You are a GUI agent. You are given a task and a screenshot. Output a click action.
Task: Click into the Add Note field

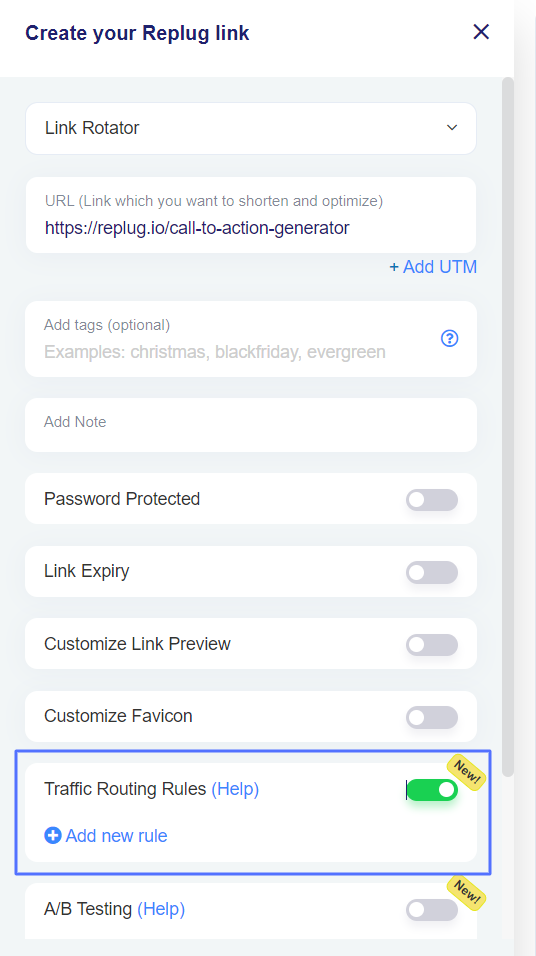(251, 425)
